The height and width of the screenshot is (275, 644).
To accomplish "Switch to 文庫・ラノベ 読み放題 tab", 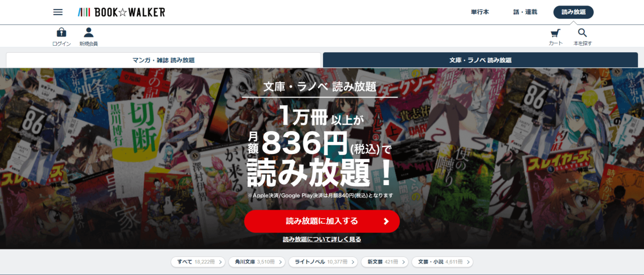I will (x=480, y=60).
